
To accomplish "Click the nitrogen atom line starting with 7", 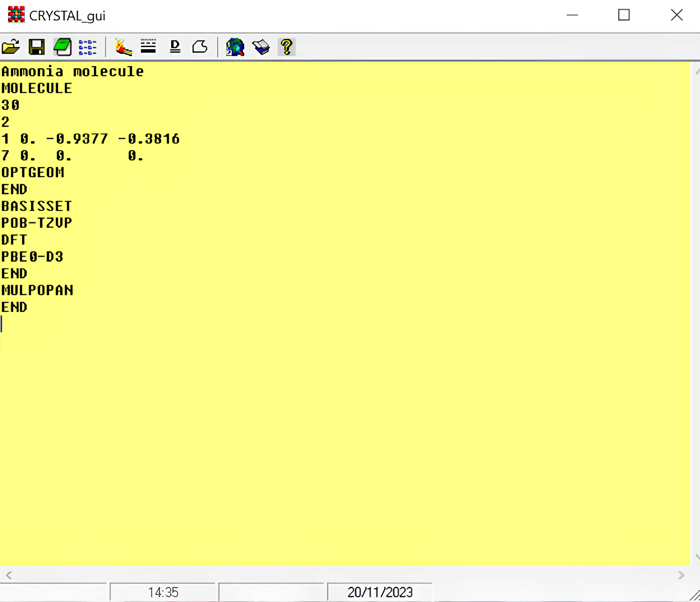I will pos(72,156).
